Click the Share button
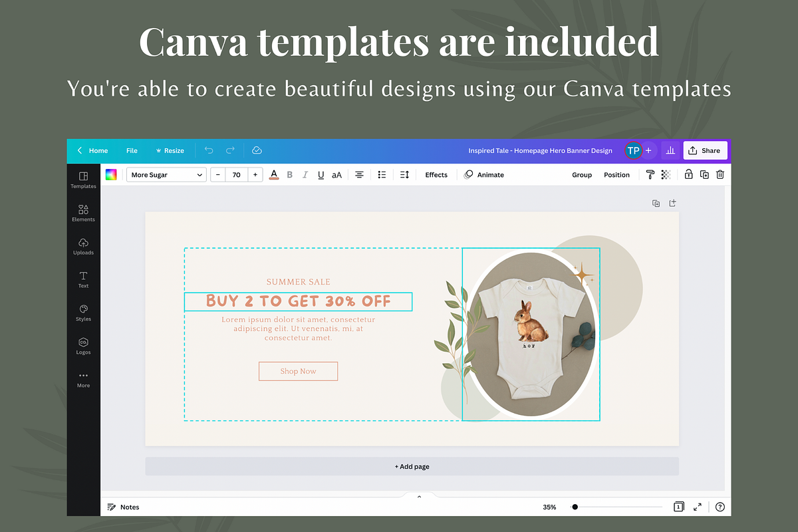The image size is (798, 532). tap(705, 150)
